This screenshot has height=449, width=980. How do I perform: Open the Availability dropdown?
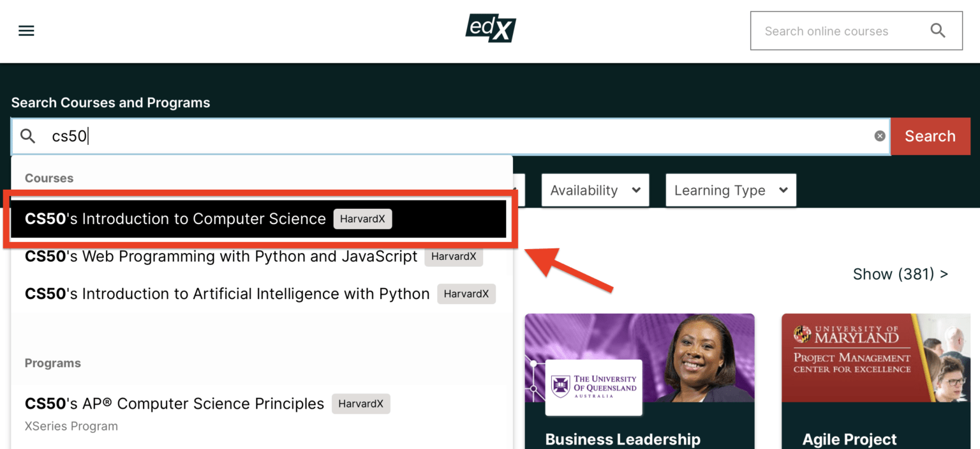point(595,190)
